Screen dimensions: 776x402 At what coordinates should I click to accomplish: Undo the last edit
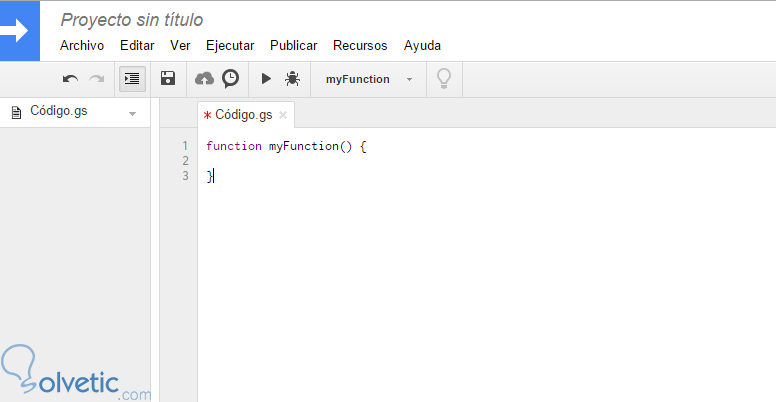click(70, 79)
